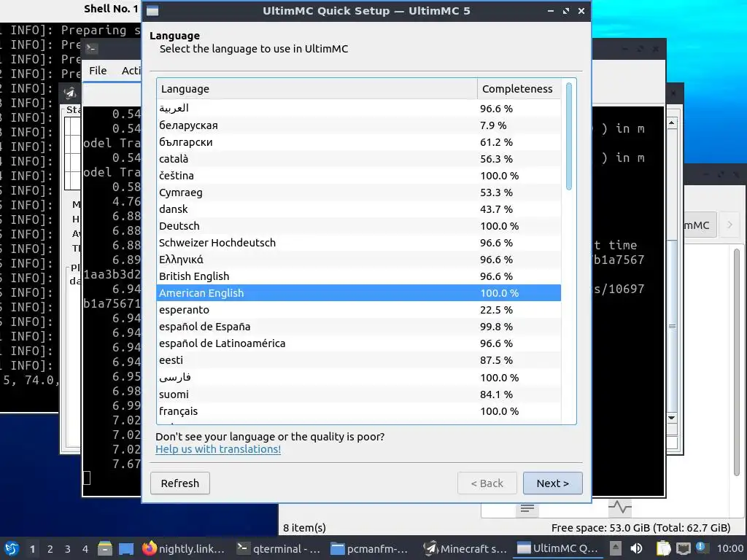Image resolution: width=747 pixels, height=560 pixels.
Task: Click the Next button
Action: tap(553, 483)
